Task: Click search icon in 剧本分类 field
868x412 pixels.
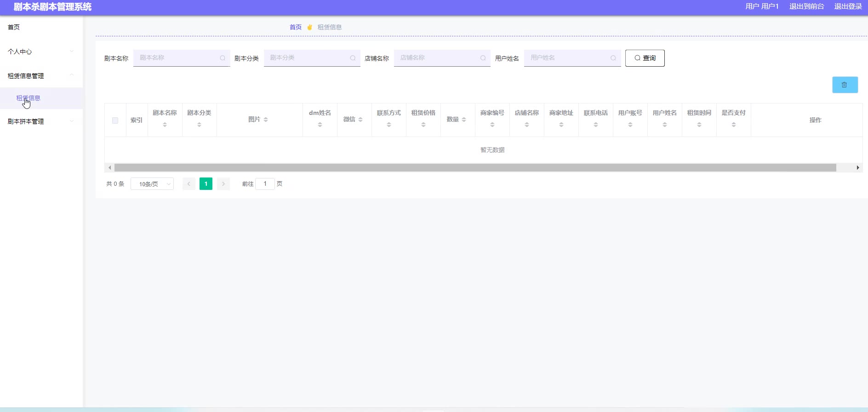Action: [x=353, y=58]
